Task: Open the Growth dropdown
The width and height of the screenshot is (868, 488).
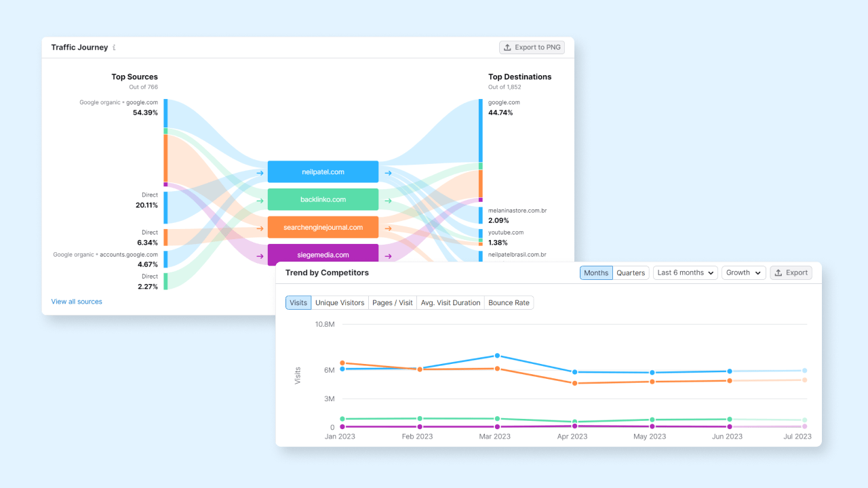Action: tap(744, 272)
